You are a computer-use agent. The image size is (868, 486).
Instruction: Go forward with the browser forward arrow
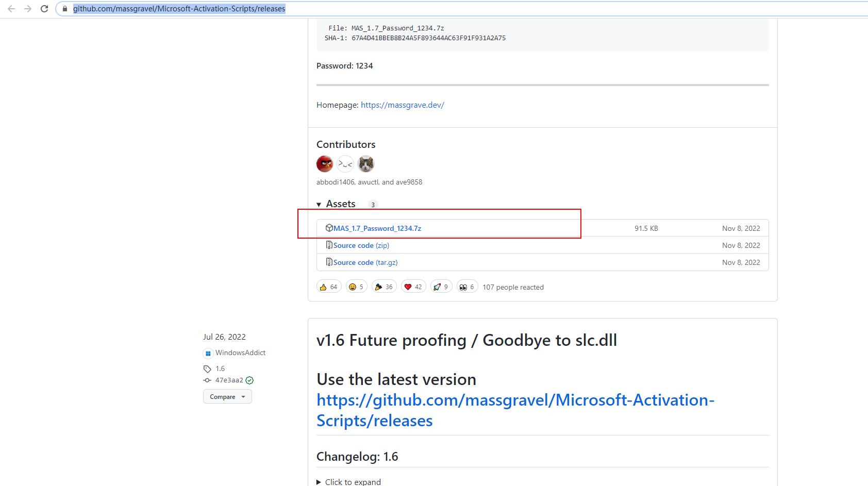[x=28, y=9]
